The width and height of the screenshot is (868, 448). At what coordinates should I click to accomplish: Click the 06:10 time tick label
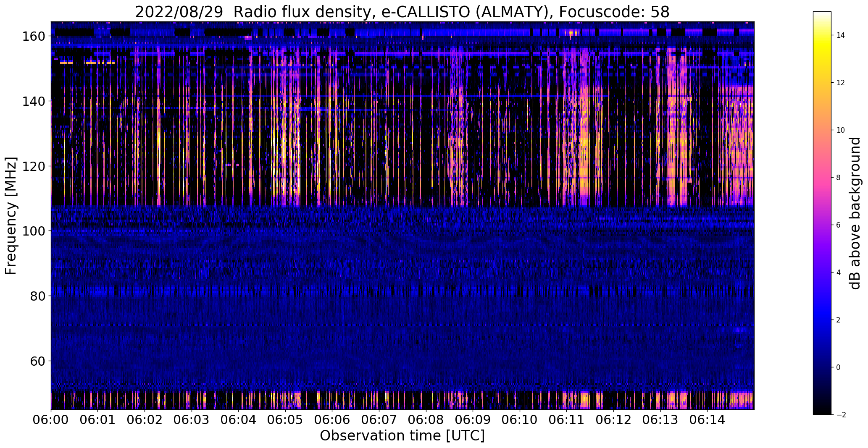[x=520, y=420]
